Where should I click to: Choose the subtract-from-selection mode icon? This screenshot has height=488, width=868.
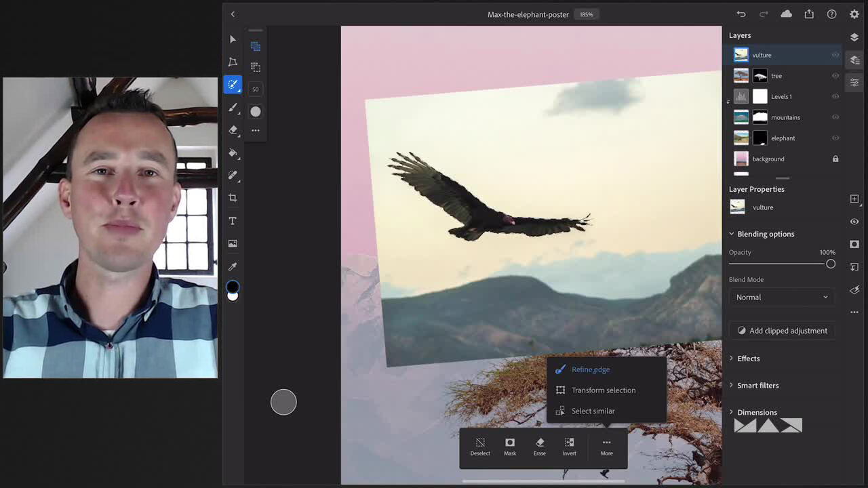pos(256,67)
